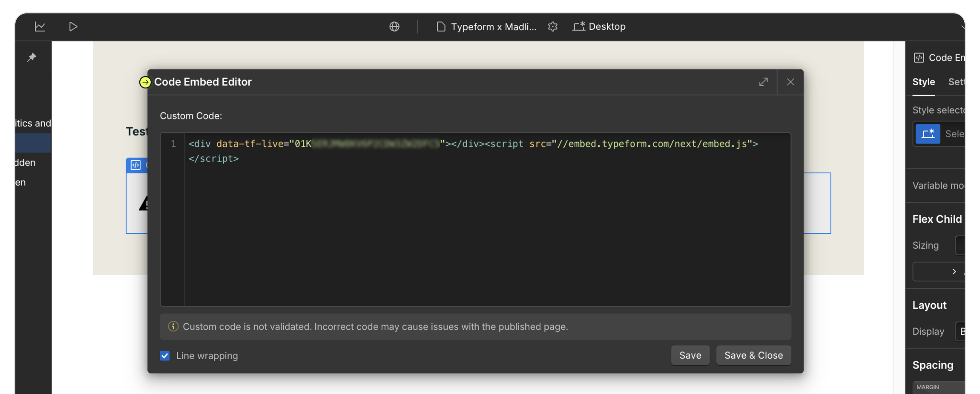Image resolution: width=980 pixels, height=394 pixels.
Task: Click the MARGIN label in Spacing
Action: [927, 387]
